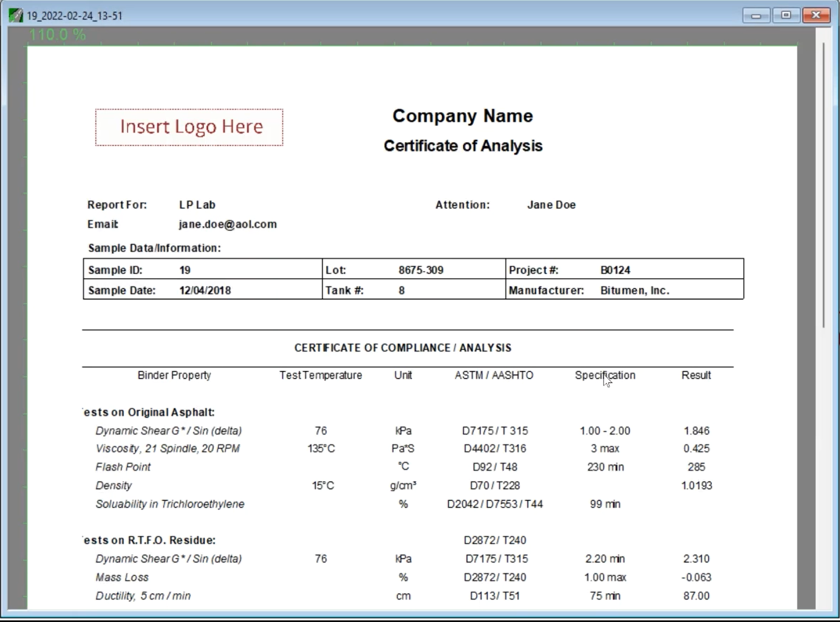
Task: Click the Sample Data/Information label
Action: pos(154,248)
